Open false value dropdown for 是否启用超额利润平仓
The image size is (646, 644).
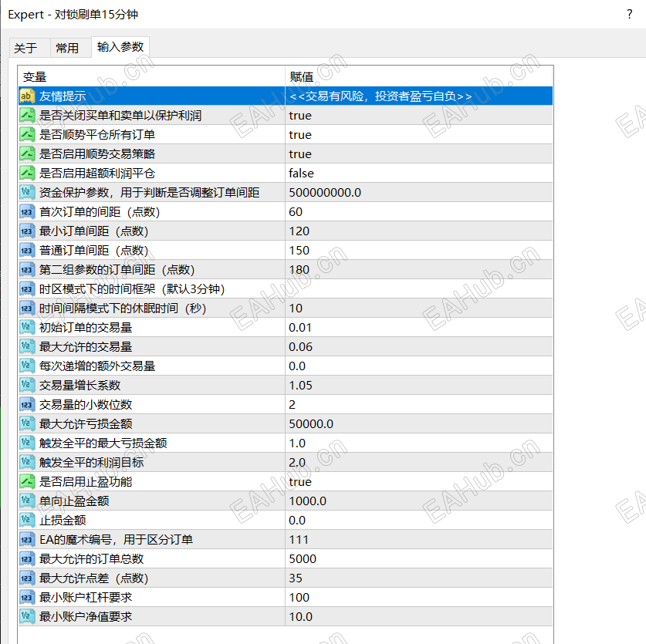[x=419, y=173]
